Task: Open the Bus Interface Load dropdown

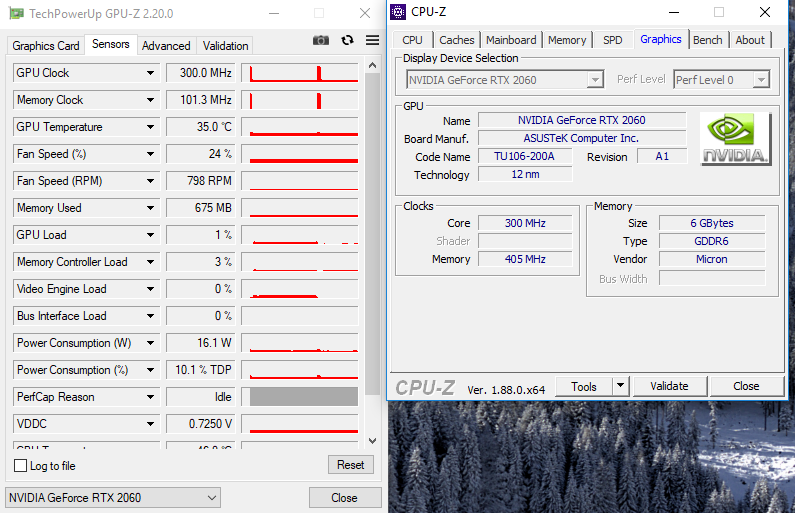Action: [150, 316]
